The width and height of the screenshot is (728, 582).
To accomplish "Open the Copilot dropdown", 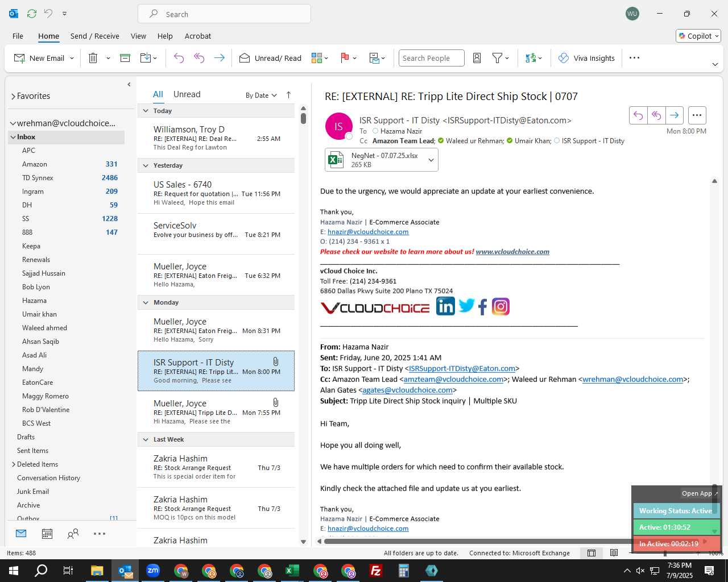I will 698,36.
